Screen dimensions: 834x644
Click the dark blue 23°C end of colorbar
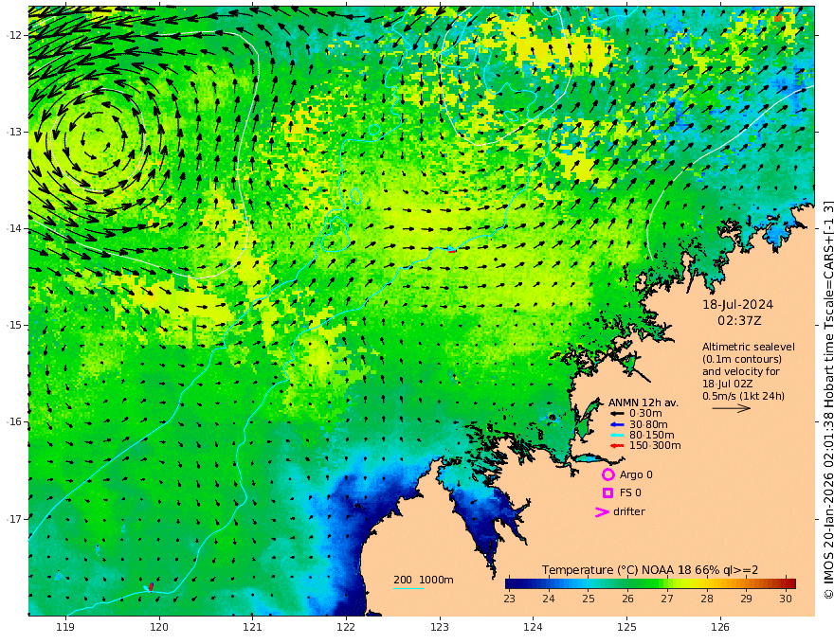[x=510, y=584]
